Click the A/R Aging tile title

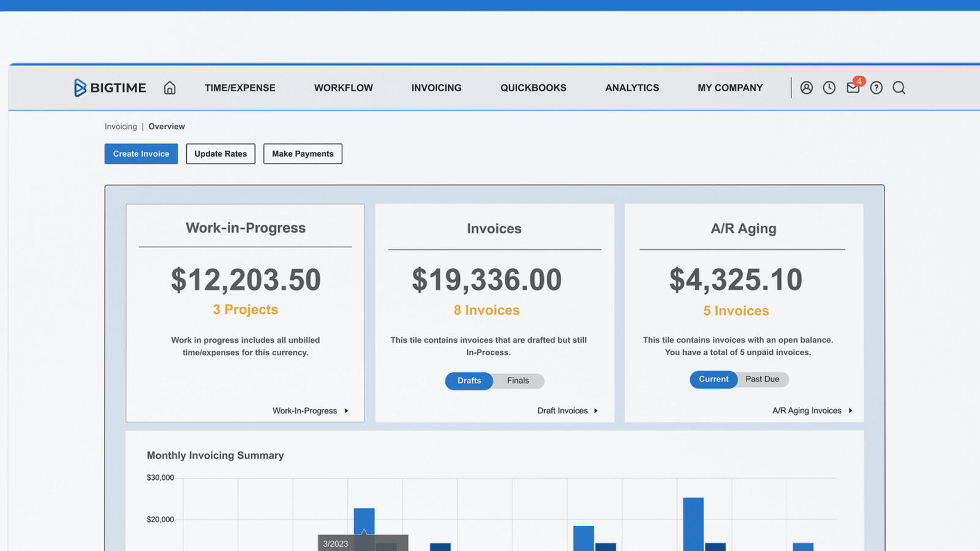coord(744,228)
